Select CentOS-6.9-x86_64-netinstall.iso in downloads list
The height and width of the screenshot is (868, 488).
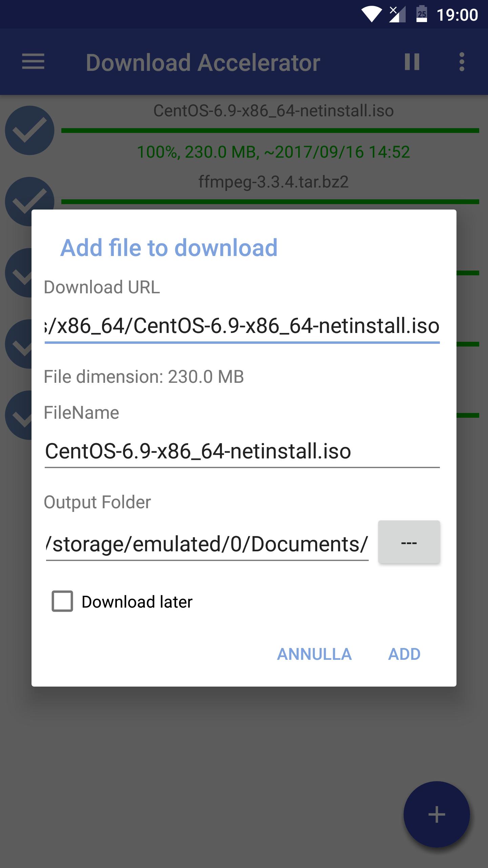tap(273, 111)
